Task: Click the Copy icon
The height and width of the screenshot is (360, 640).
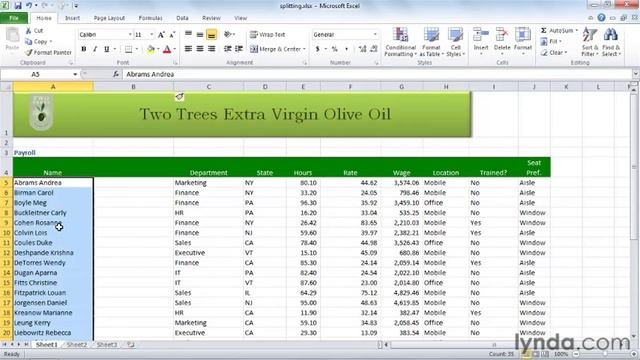Action: 29,42
